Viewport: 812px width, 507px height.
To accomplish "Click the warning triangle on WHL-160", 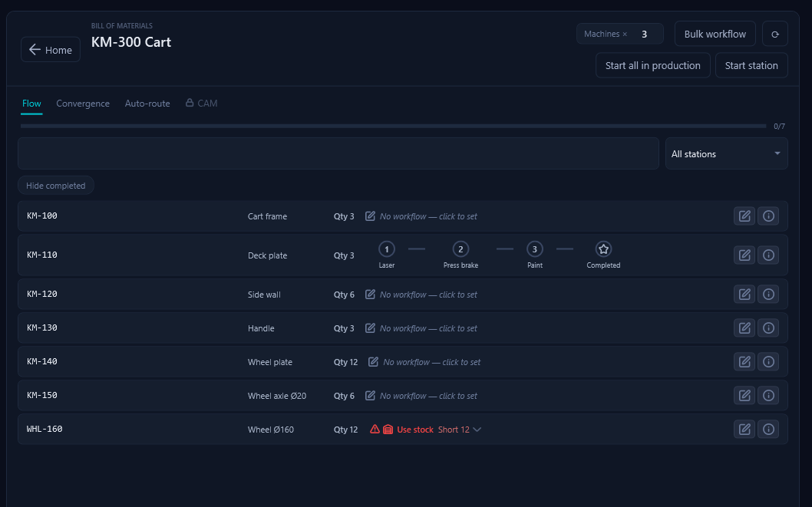I will [x=375, y=429].
